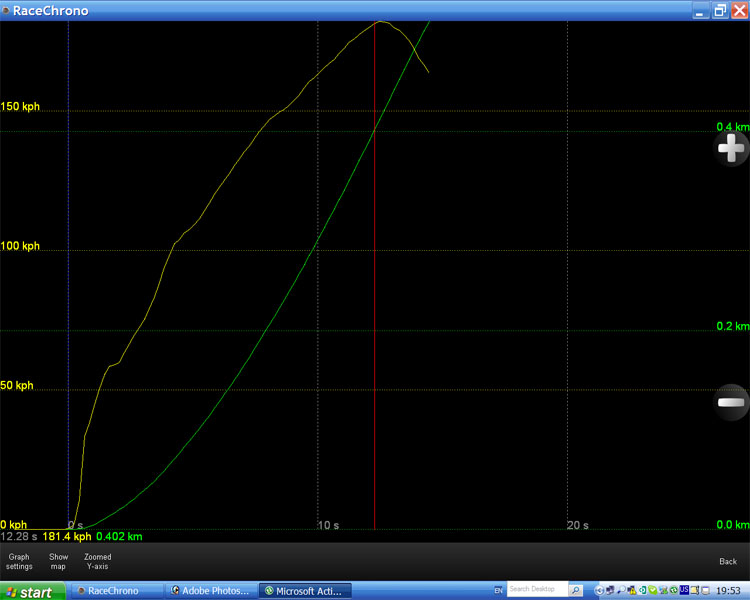750x600 pixels.
Task: Open the Windows start menu
Action: (32, 591)
